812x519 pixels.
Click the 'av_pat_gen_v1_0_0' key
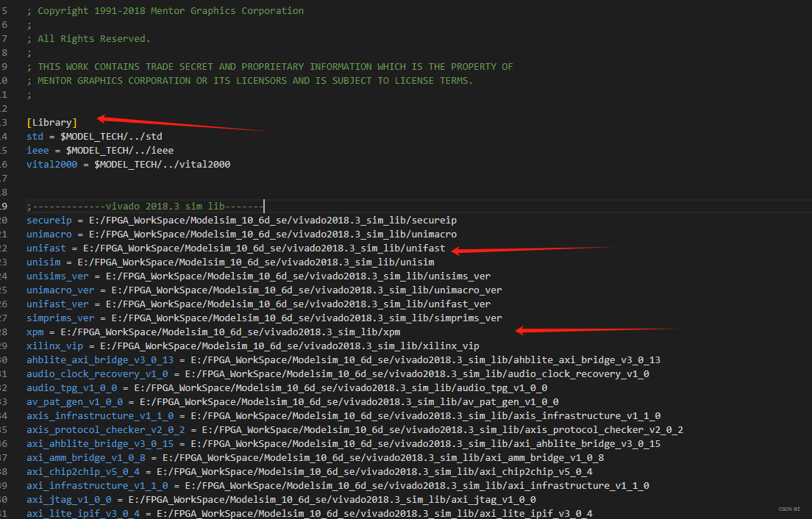(74, 402)
